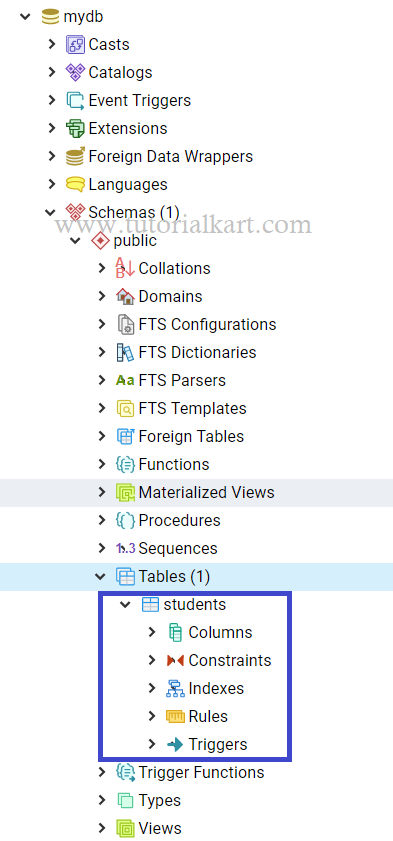Collapse the students table node
The image size is (393, 841).
click(x=125, y=604)
